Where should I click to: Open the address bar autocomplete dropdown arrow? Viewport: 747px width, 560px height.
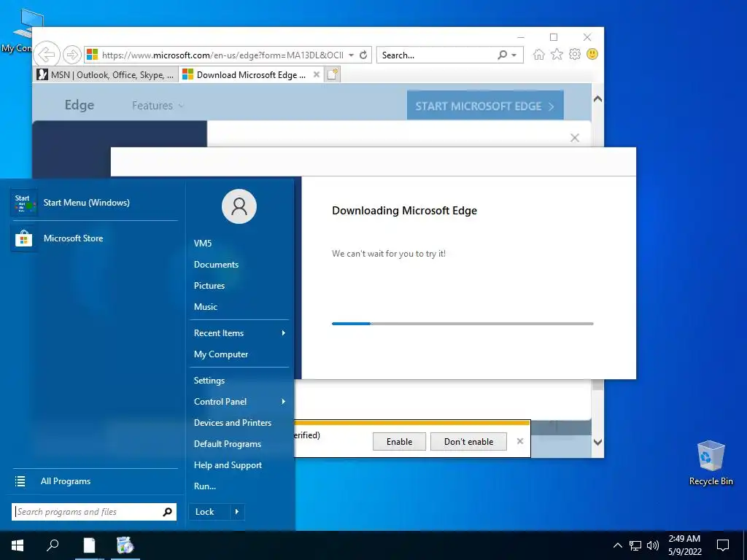pos(351,55)
